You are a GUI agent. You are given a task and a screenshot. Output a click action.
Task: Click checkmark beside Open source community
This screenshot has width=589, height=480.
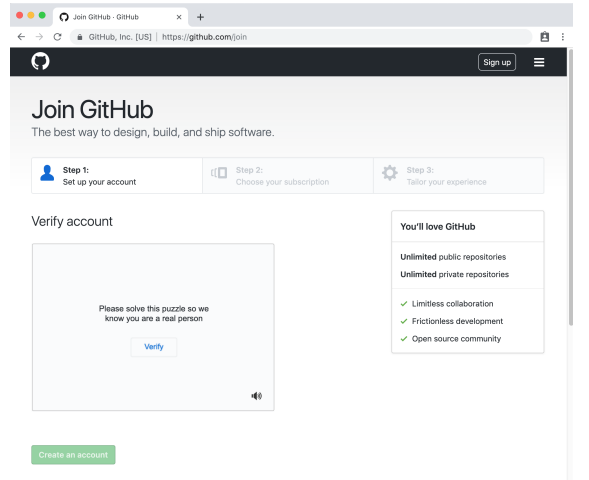pyautogui.click(x=404, y=339)
